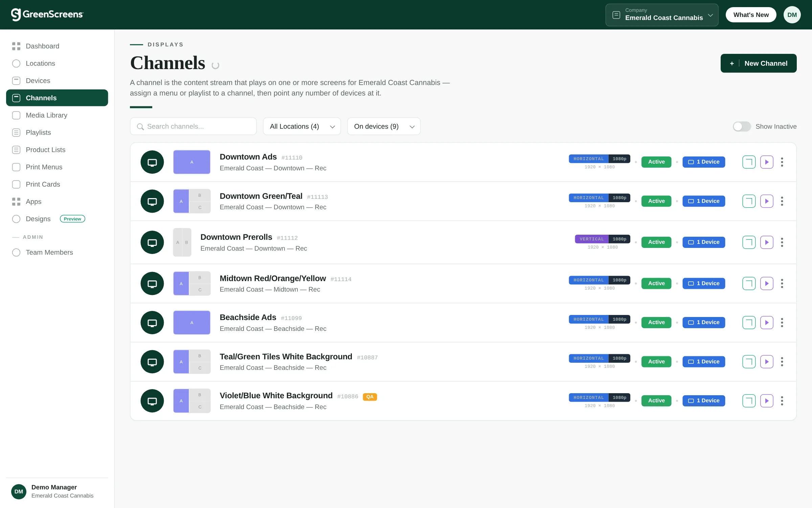Toggle Show Inactive switch
This screenshot has height=508, width=812.
click(x=742, y=126)
